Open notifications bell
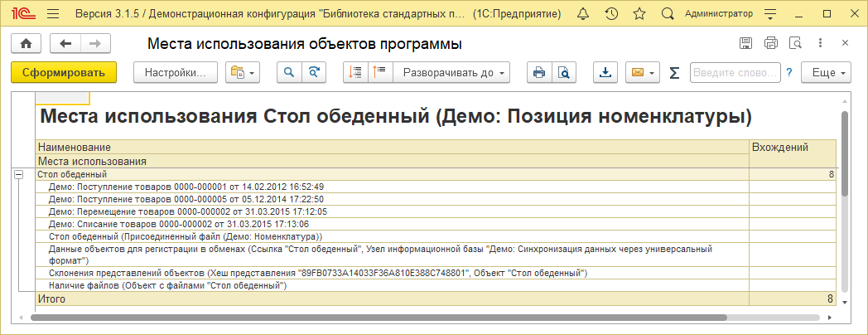The height and width of the screenshot is (335, 868). click(582, 14)
